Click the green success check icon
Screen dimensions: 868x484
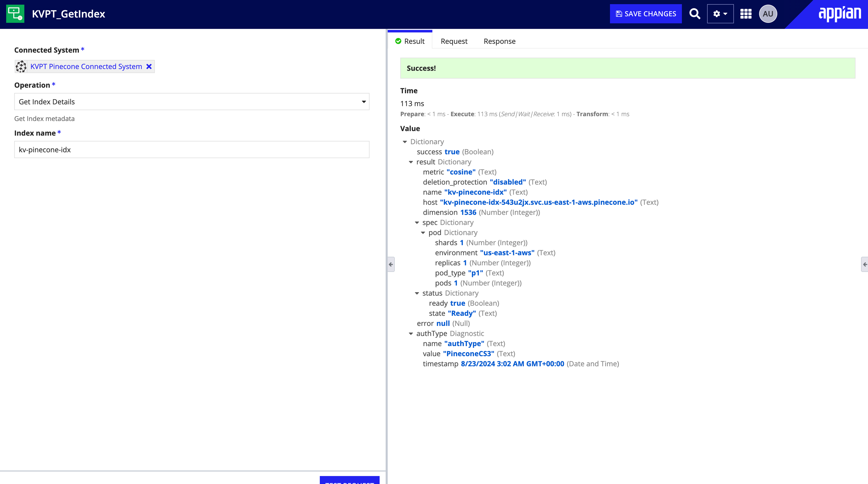(x=398, y=41)
